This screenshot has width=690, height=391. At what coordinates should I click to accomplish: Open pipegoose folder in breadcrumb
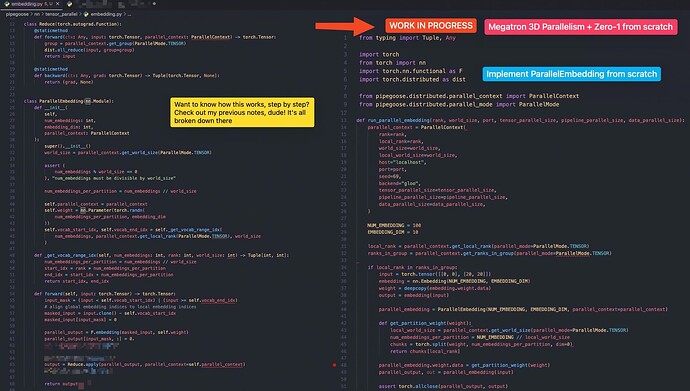tap(17, 14)
